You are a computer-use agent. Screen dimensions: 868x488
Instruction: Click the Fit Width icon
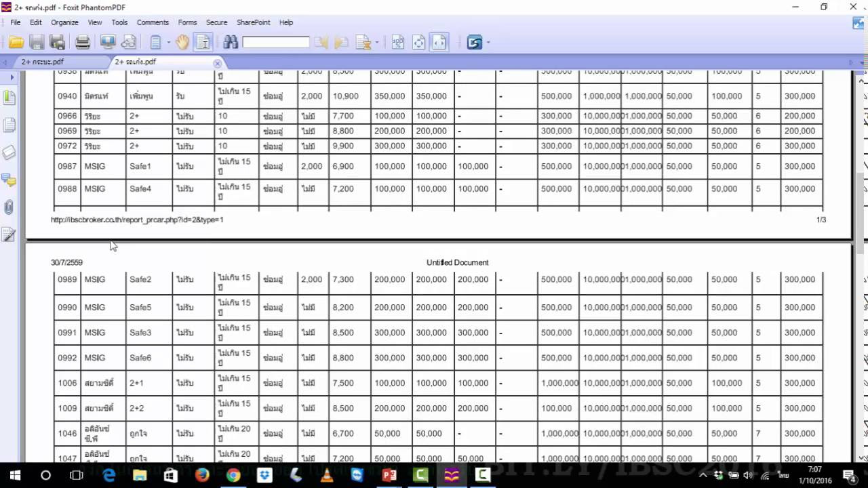[439, 43]
